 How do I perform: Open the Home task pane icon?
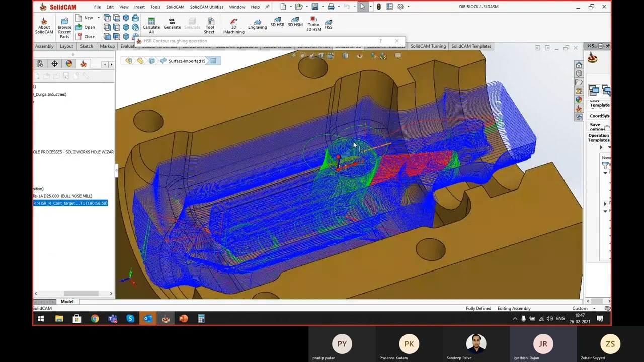(x=579, y=65)
